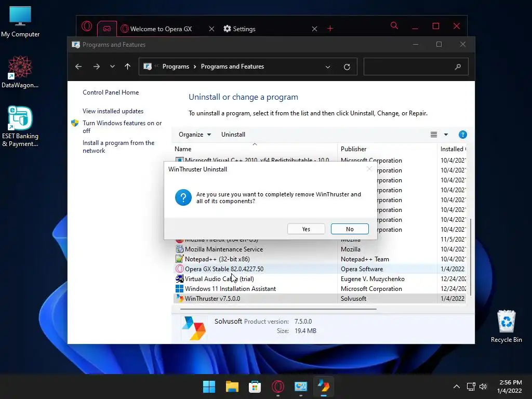The height and width of the screenshot is (399, 532).
Task: Sort by the Publisher column header
Action: click(387, 149)
